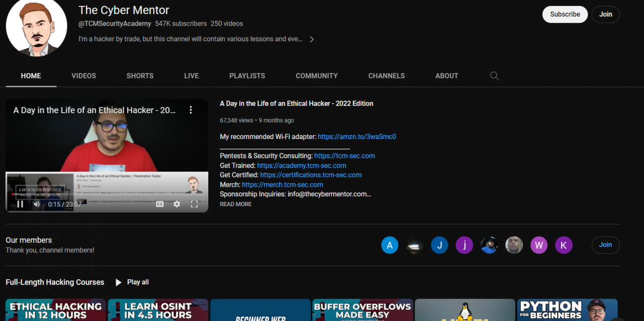Click Play all for Full-Length Hacking Courses
The height and width of the screenshot is (321, 644).
point(132,282)
